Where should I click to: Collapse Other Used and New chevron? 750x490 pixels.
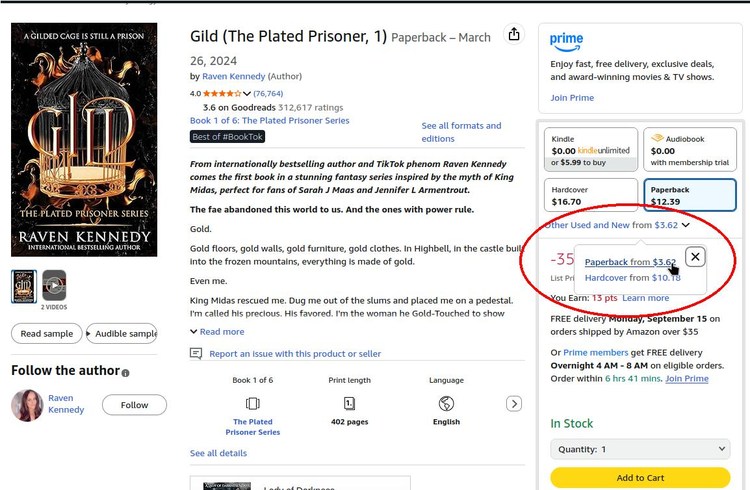(685, 225)
